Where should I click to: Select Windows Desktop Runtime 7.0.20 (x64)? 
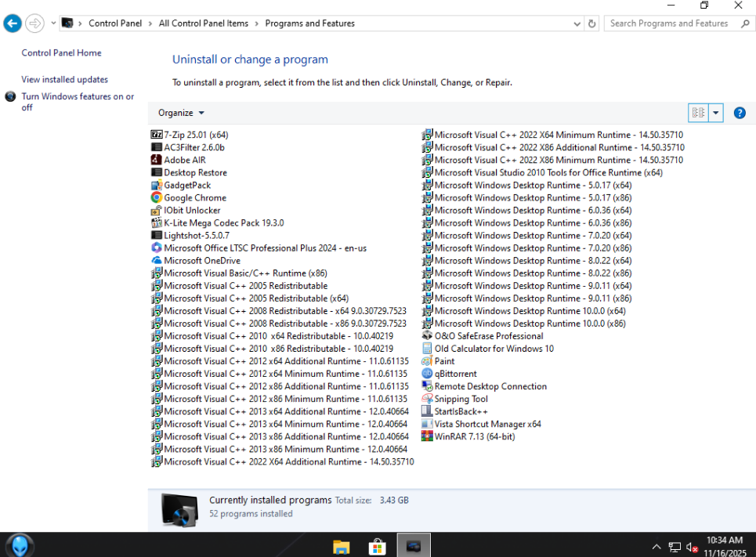(x=527, y=235)
